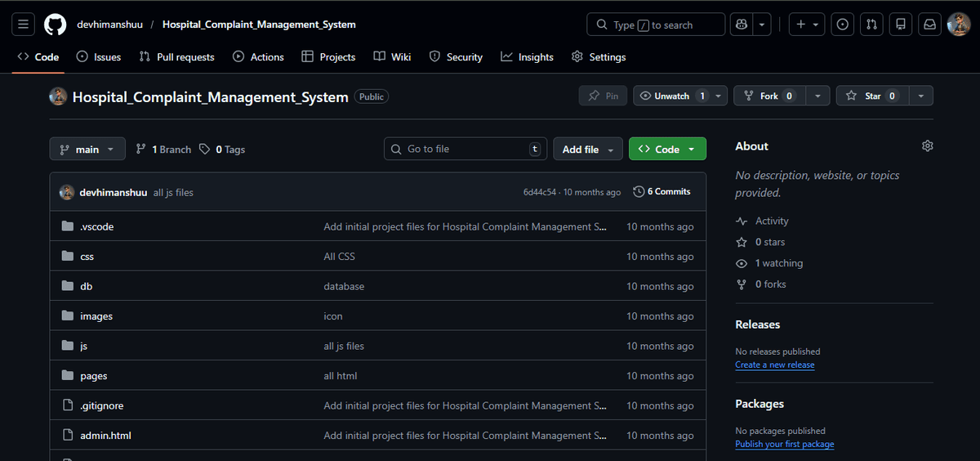Switch to the Issues tab

pos(99,57)
